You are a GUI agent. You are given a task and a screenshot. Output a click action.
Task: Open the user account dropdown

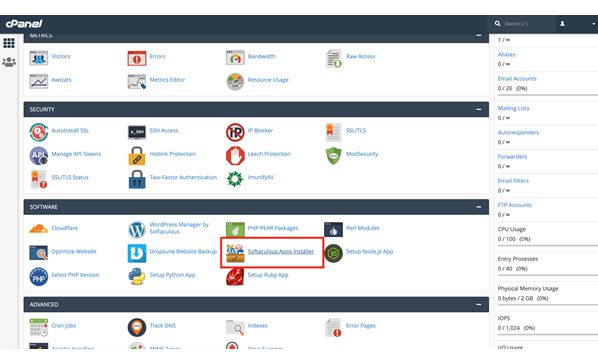tap(577, 24)
